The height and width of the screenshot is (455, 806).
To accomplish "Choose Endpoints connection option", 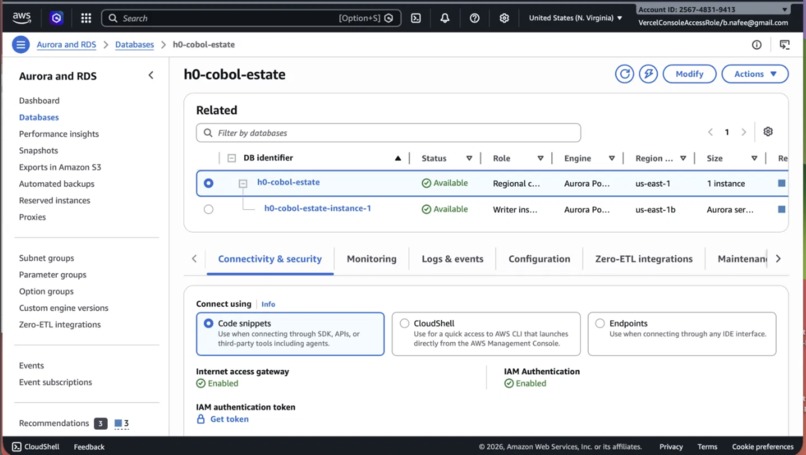I will 682,334.
